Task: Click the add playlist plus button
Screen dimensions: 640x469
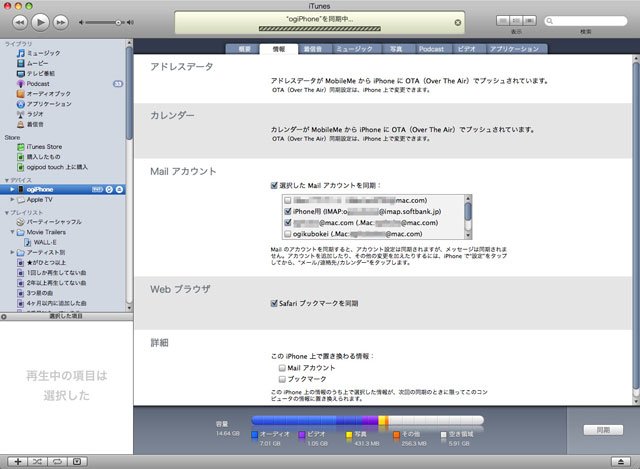Action: tap(18, 462)
